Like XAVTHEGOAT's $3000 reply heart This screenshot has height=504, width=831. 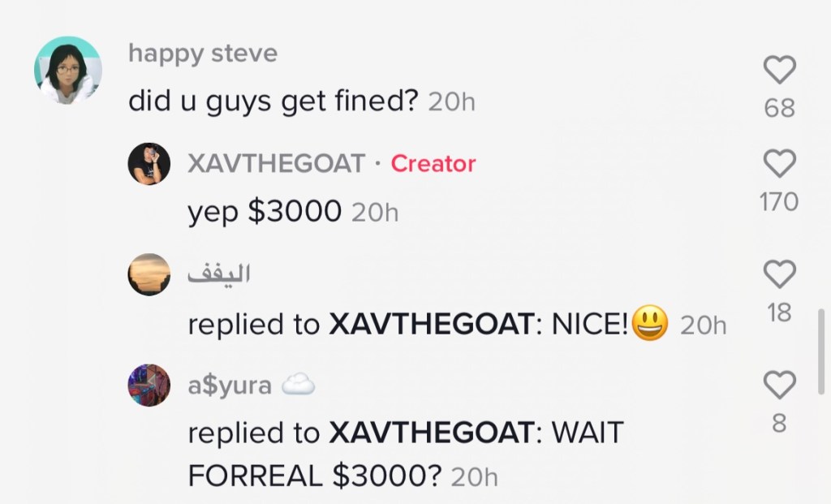pos(780,163)
